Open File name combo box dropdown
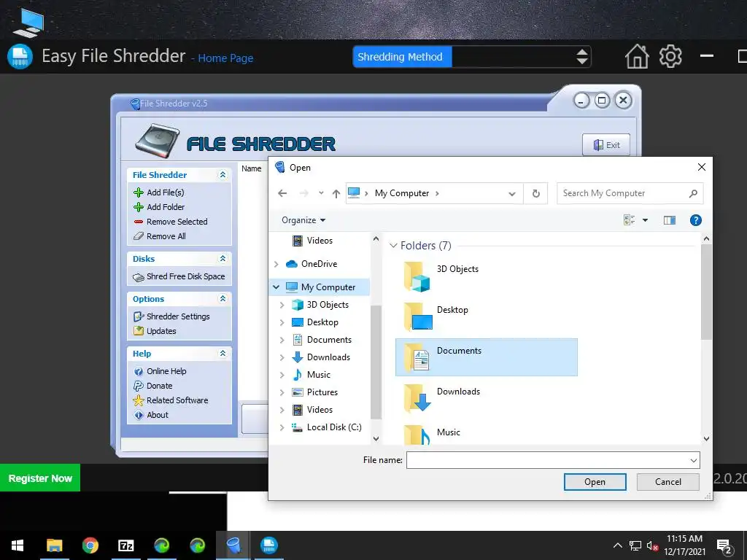Image resolution: width=747 pixels, height=560 pixels. pyautogui.click(x=694, y=461)
